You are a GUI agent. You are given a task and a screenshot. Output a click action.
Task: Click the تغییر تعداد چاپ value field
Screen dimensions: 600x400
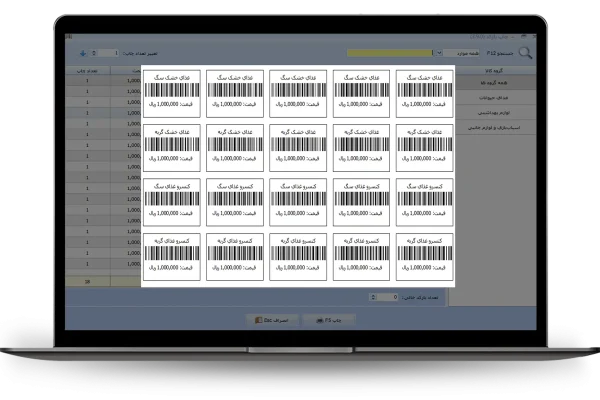pyautogui.click(x=108, y=53)
